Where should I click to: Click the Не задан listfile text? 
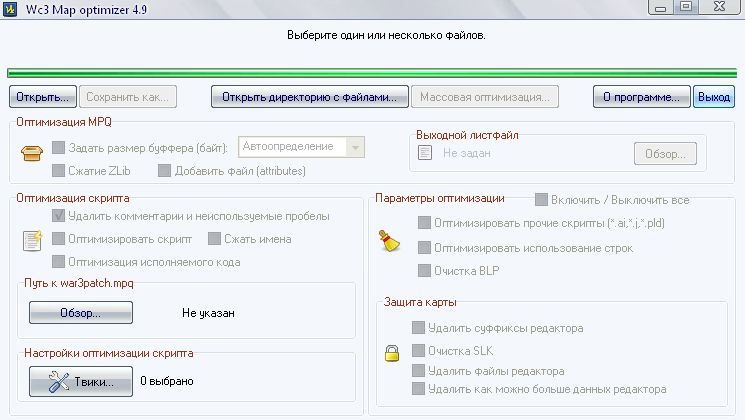pos(467,153)
